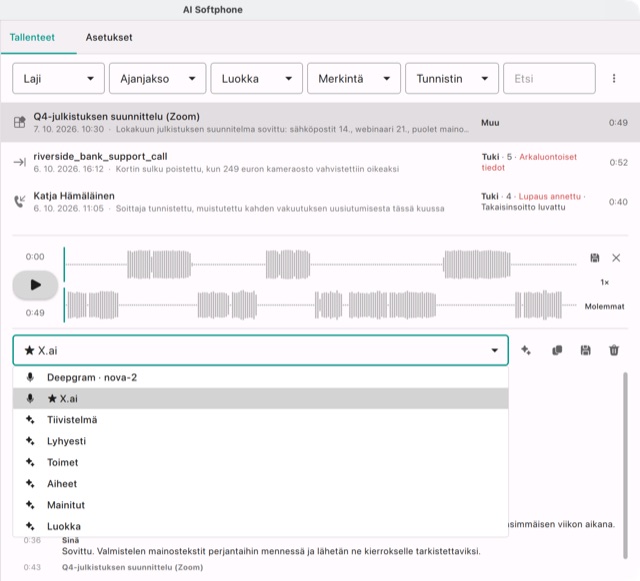Click the Muu category label
This screenshot has width=640, height=581.
(x=490, y=122)
